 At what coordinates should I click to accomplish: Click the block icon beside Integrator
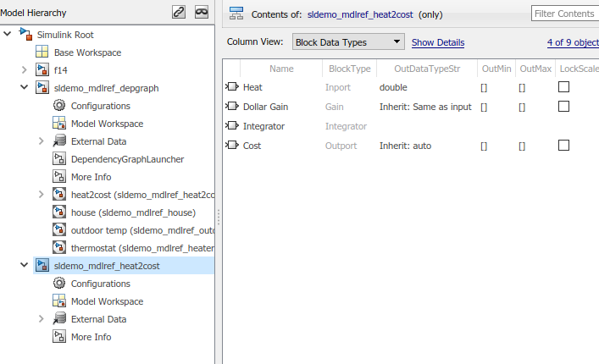pyautogui.click(x=232, y=125)
